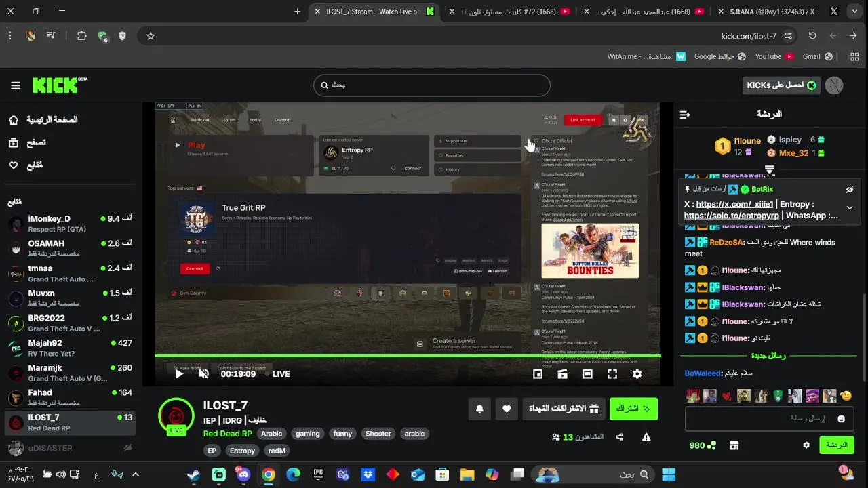Click the green stream progress bar
The image size is (868, 488).
pyautogui.click(x=408, y=356)
